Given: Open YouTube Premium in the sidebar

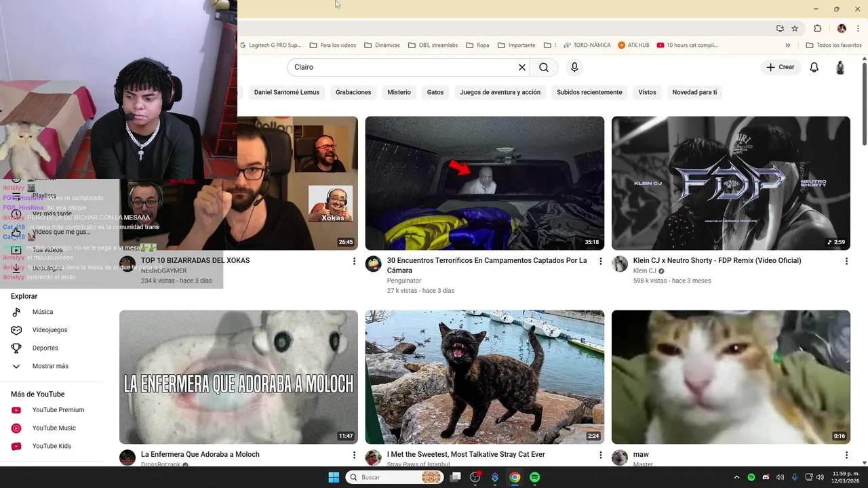Looking at the screenshot, I should click(52, 410).
